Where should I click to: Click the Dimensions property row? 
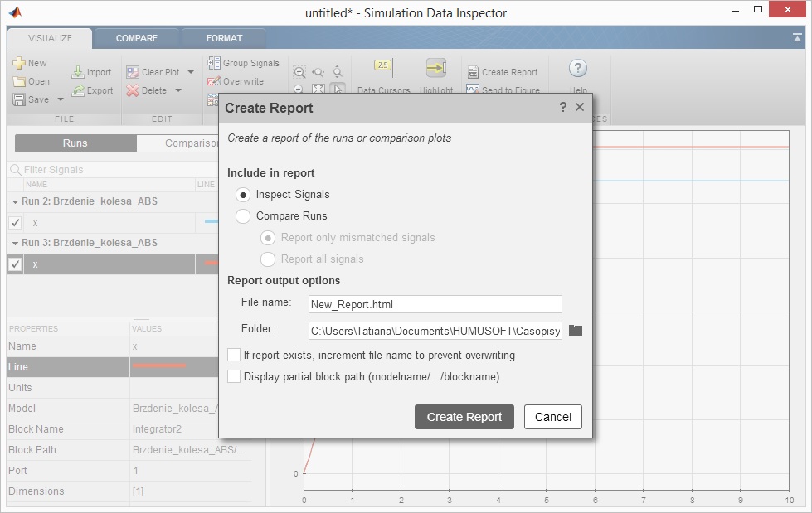(x=129, y=491)
